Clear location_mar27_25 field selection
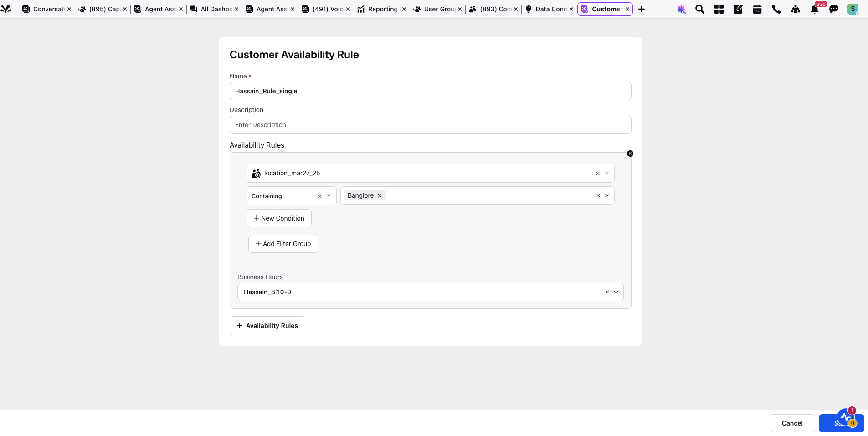The image size is (868, 436). [598, 174]
